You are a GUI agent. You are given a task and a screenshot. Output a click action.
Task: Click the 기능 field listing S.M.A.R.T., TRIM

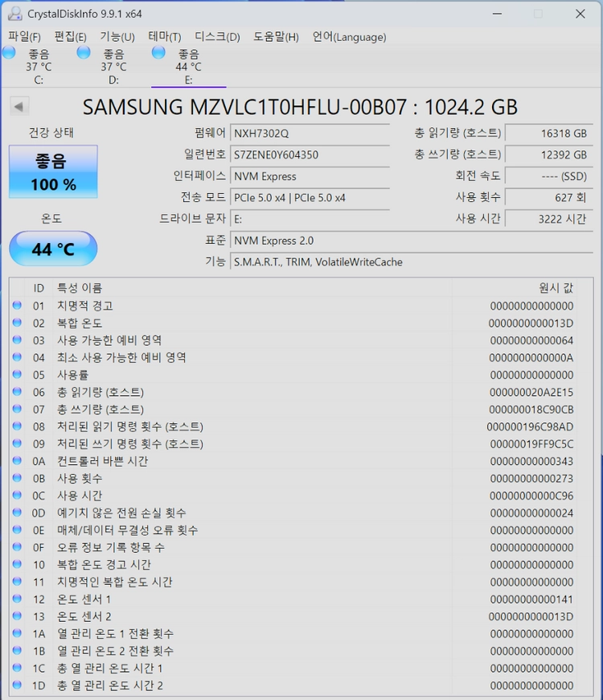tap(412, 261)
